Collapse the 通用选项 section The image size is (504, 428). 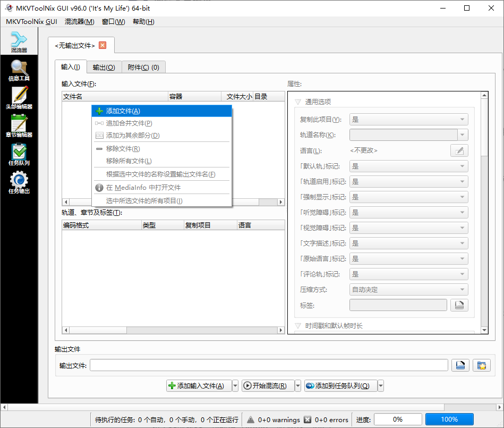[x=298, y=102]
